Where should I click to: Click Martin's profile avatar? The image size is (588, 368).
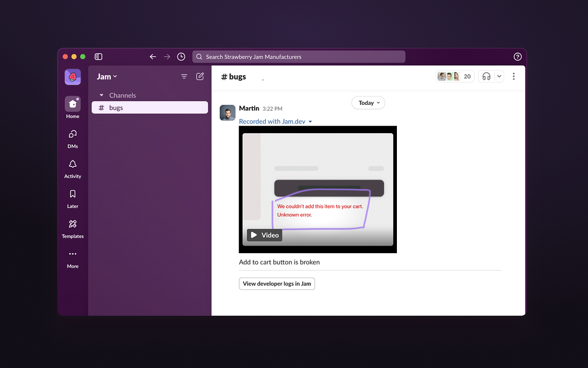[228, 112]
